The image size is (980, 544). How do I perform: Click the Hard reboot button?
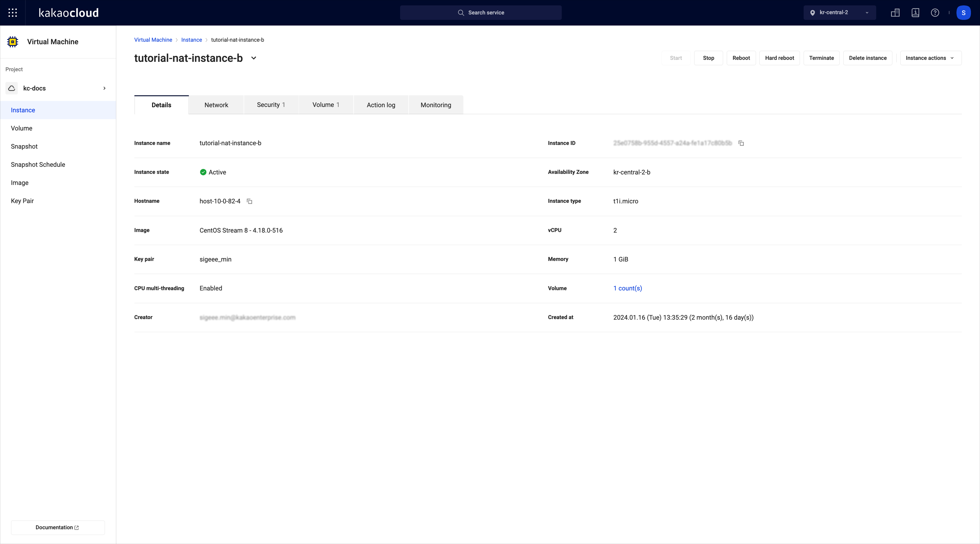[780, 58]
